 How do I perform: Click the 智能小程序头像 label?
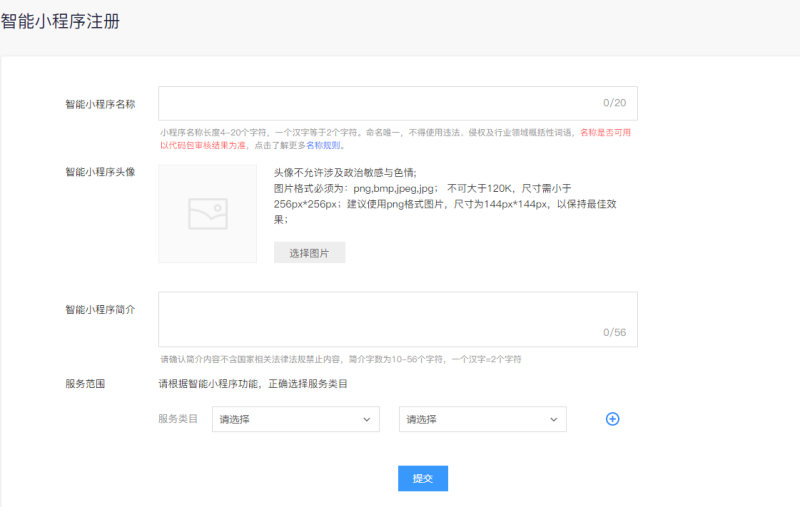point(100,172)
